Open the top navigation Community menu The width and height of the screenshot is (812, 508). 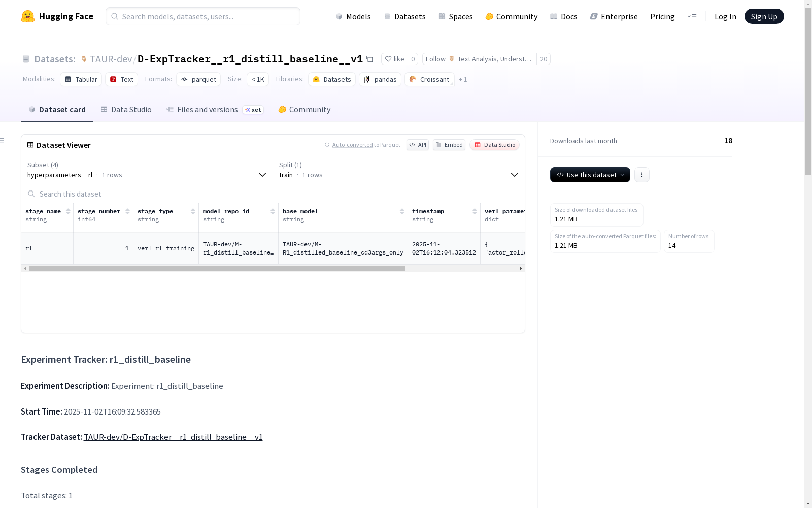(511, 16)
